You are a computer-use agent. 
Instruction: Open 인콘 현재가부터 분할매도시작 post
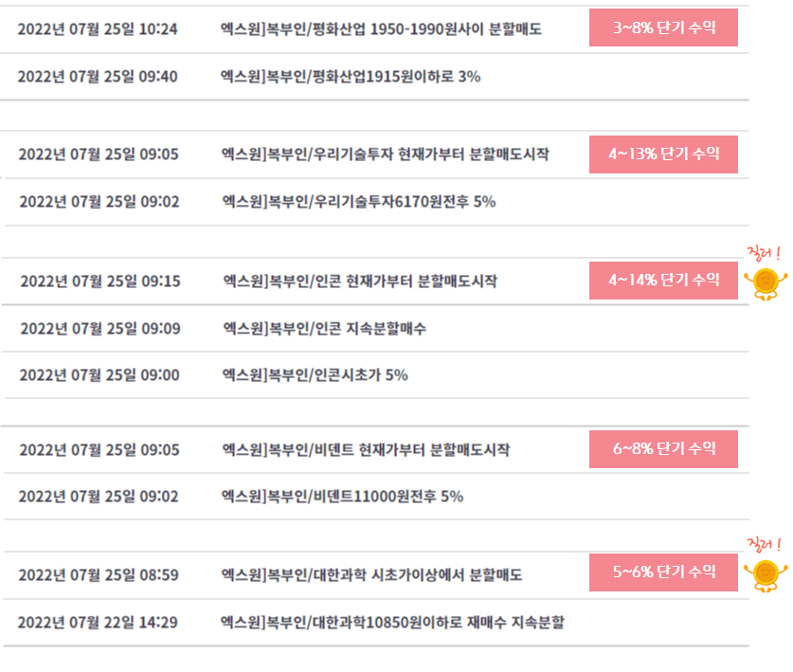click(x=360, y=282)
